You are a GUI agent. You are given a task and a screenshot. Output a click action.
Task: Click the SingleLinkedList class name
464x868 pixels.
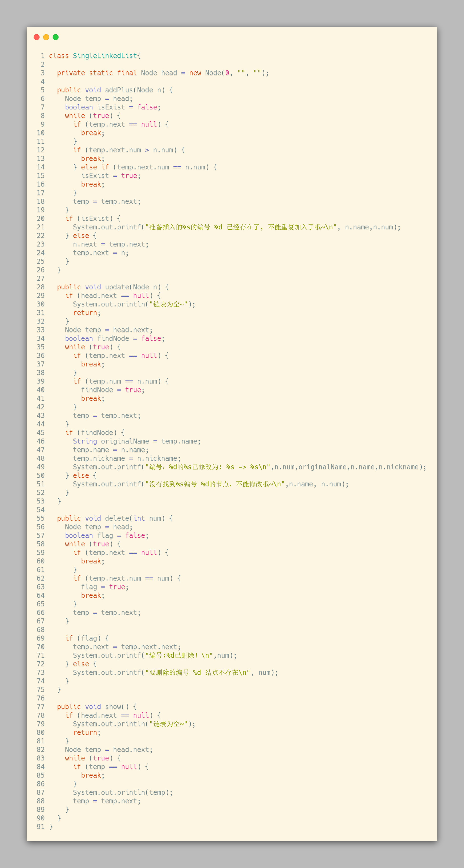pos(105,56)
